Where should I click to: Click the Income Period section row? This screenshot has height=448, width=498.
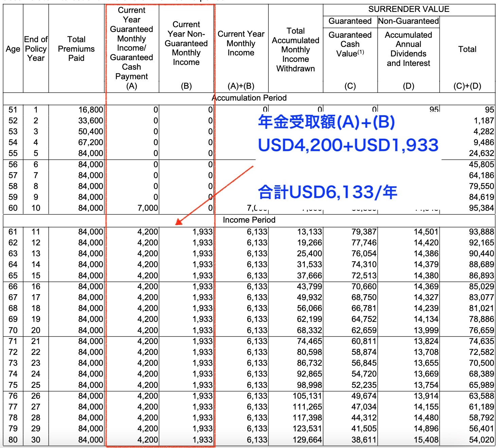(x=249, y=220)
